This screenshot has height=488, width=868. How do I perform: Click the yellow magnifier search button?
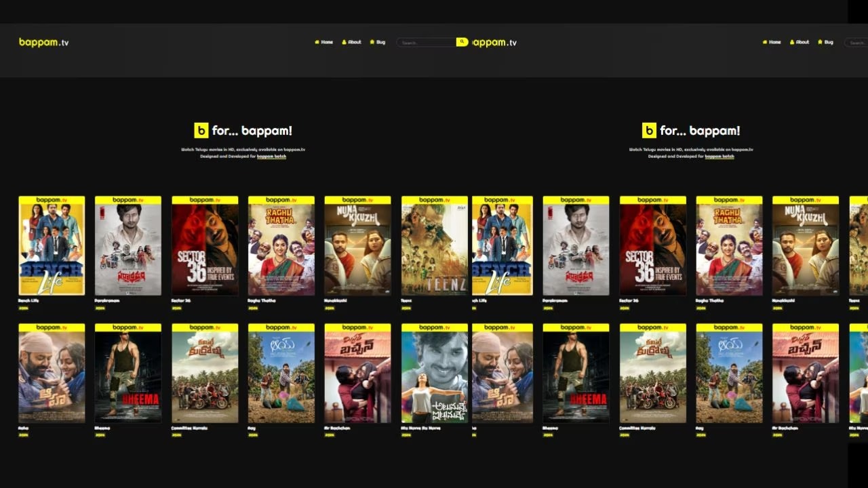pos(462,42)
